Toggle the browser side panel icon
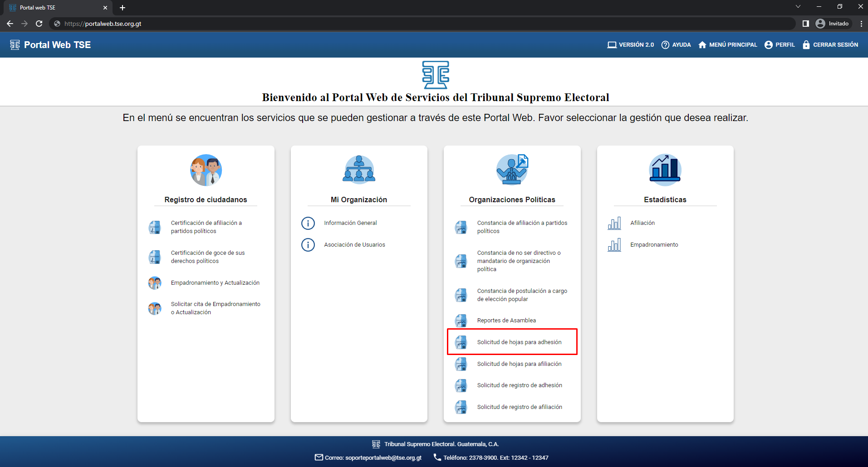Viewport: 868px width, 467px height. [x=806, y=24]
